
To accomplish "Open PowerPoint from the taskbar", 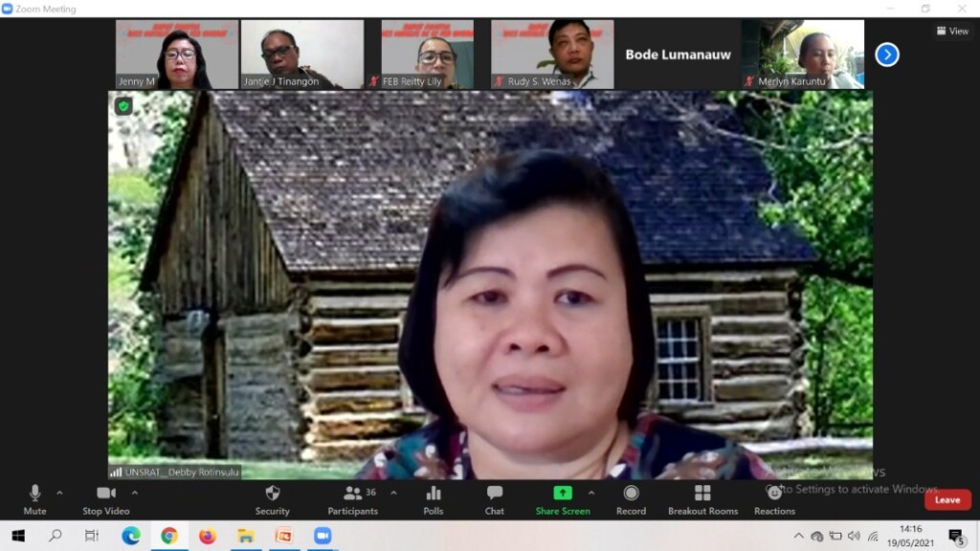I will pos(283,536).
